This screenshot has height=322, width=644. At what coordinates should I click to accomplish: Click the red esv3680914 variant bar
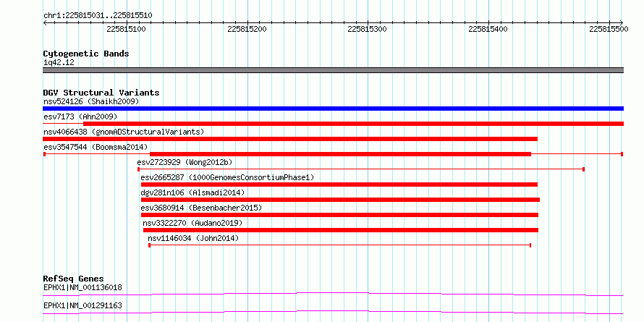tap(339, 215)
